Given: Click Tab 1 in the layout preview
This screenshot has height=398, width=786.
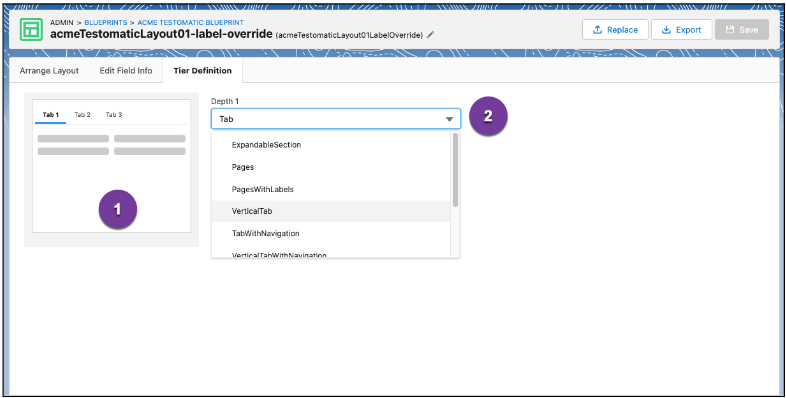Looking at the screenshot, I should 51,115.
